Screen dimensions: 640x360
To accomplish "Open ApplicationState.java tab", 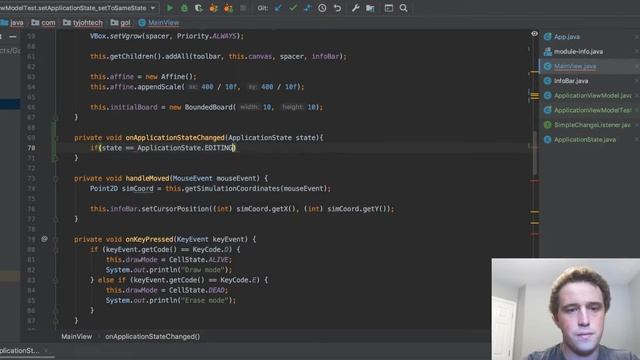I will click(x=590, y=140).
